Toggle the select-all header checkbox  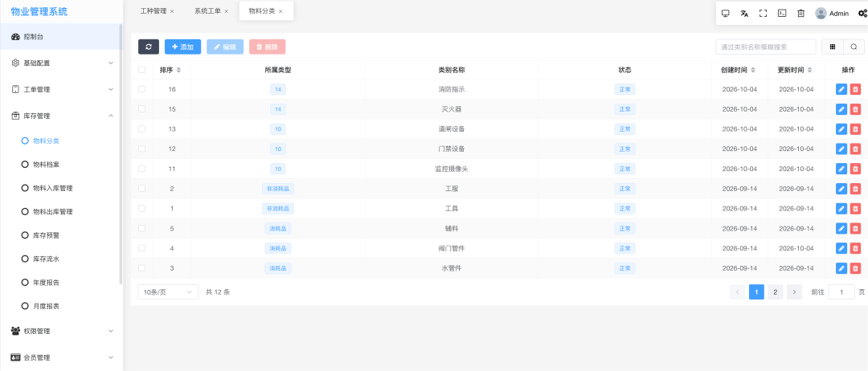coord(141,70)
